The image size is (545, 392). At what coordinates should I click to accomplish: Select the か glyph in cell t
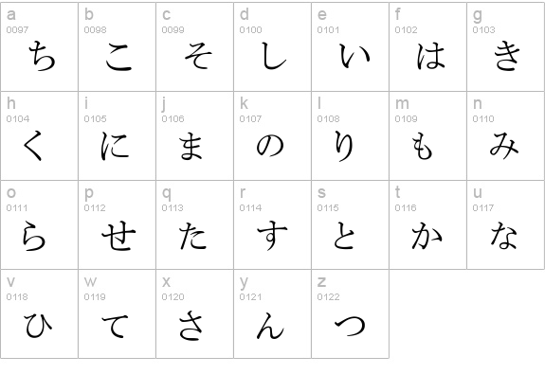(427, 236)
